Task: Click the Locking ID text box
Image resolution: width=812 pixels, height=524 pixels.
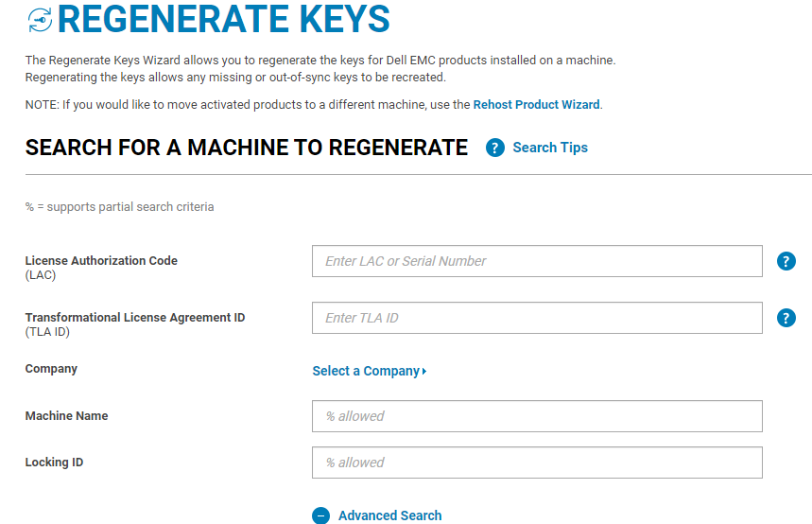Action: (536, 463)
